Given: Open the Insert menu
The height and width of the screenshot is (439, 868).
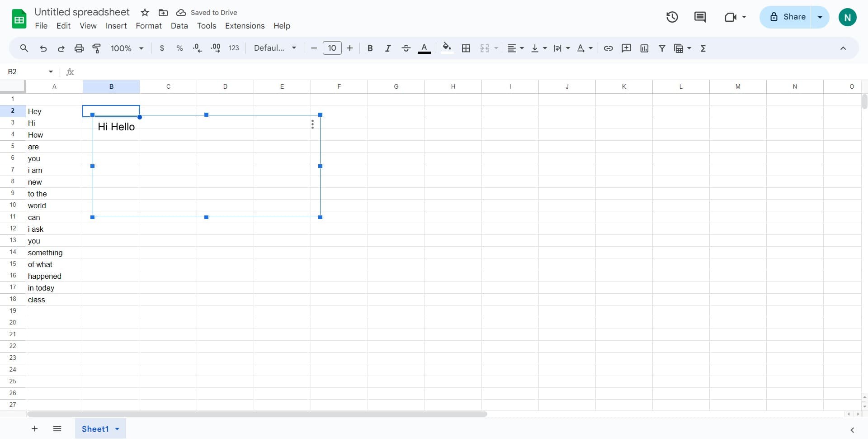Looking at the screenshot, I should (x=116, y=26).
